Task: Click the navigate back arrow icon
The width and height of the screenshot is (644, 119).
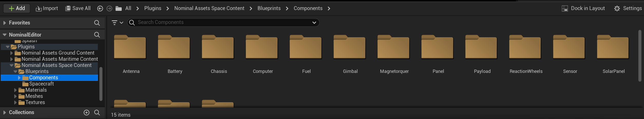Action: pyautogui.click(x=100, y=8)
